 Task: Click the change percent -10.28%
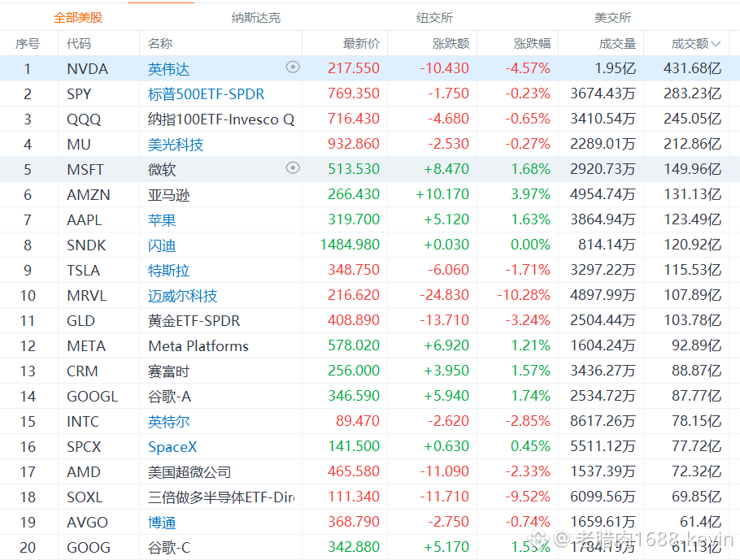pyautogui.click(x=524, y=295)
